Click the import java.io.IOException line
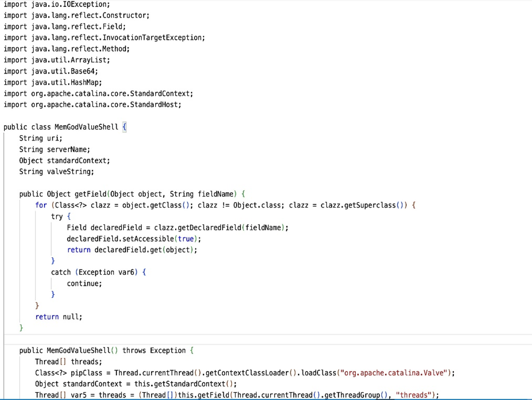This screenshot has width=532, height=400. coord(57,4)
